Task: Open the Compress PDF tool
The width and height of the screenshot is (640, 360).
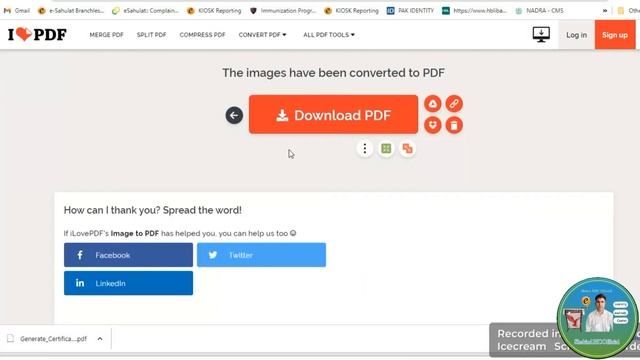Action: click(x=202, y=35)
